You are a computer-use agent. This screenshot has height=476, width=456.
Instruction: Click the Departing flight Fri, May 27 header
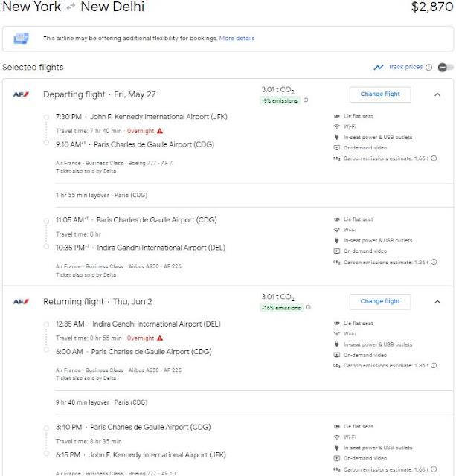(100, 94)
